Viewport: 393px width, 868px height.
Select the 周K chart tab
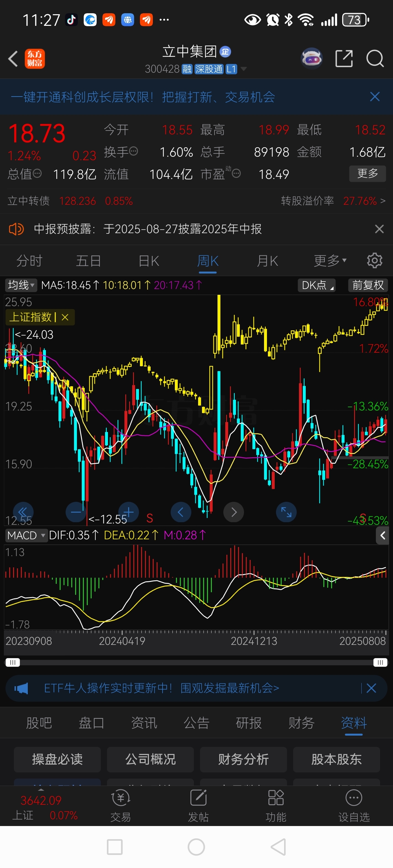pyautogui.click(x=208, y=261)
